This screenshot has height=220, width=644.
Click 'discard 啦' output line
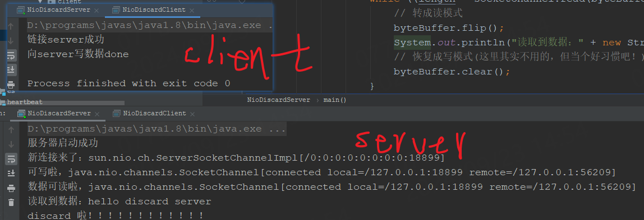click(x=116, y=215)
